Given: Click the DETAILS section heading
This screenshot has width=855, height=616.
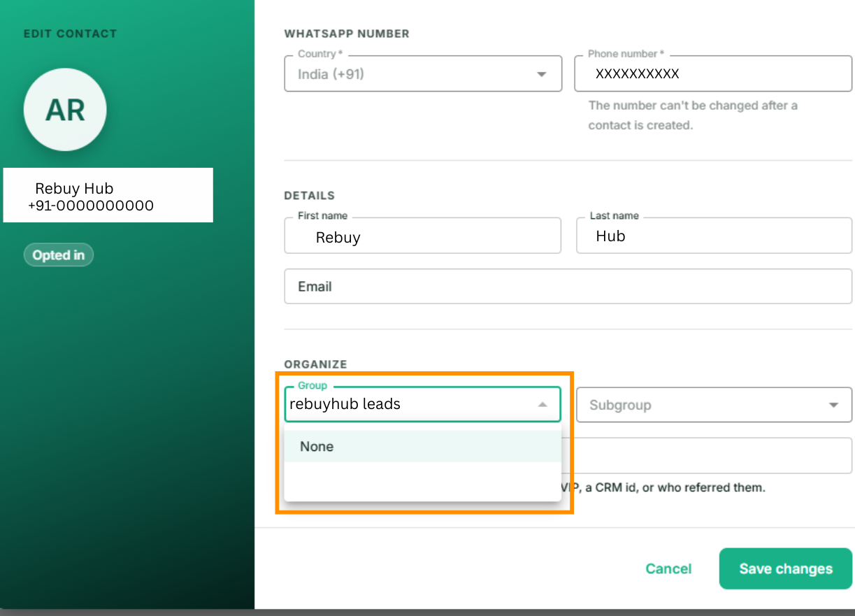Looking at the screenshot, I should click(x=310, y=196).
